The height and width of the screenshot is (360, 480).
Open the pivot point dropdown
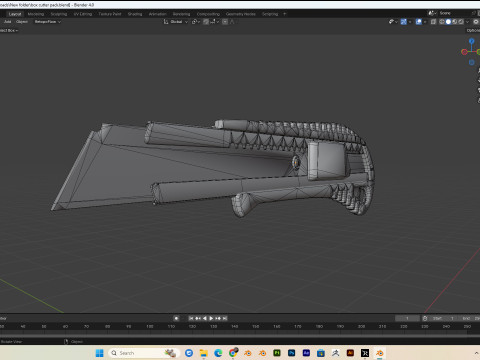pos(196,22)
